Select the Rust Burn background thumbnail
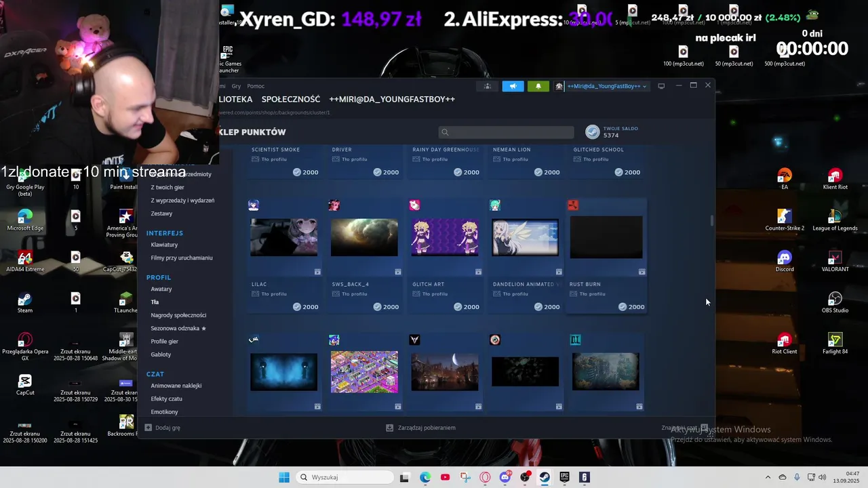Viewport: 868px width, 488px height. click(606, 237)
